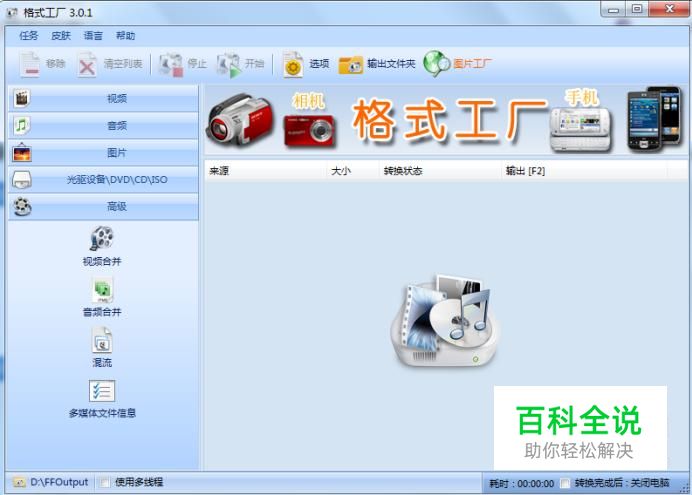Expand the 图片 category
The height and width of the screenshot is (495, 692).
click(x=103, y=153)
